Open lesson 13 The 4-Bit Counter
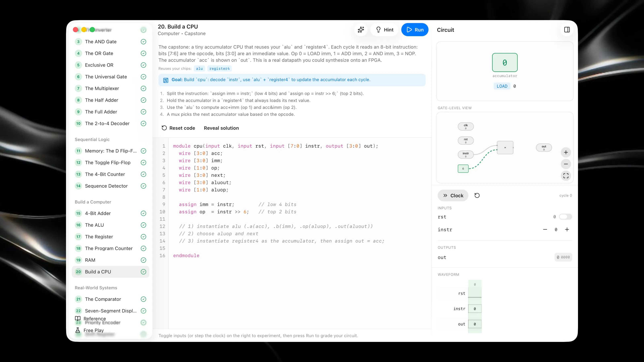 (110, 174)
